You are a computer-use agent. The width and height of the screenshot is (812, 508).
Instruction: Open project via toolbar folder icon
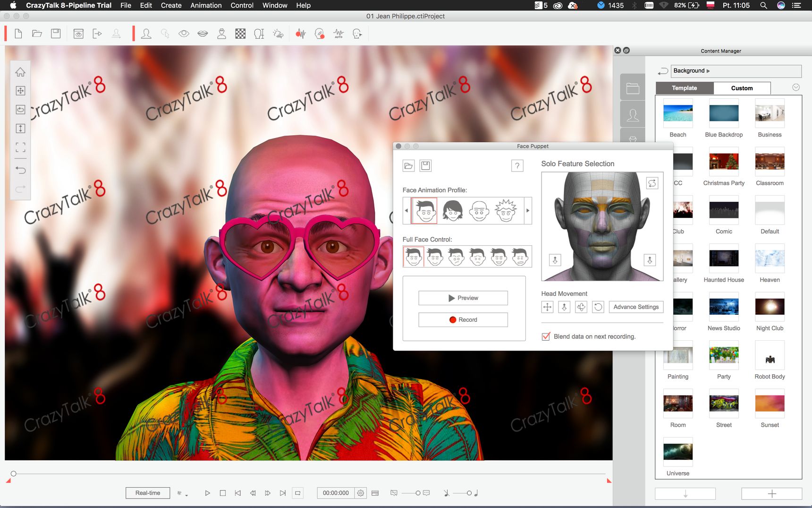point(37,34)
